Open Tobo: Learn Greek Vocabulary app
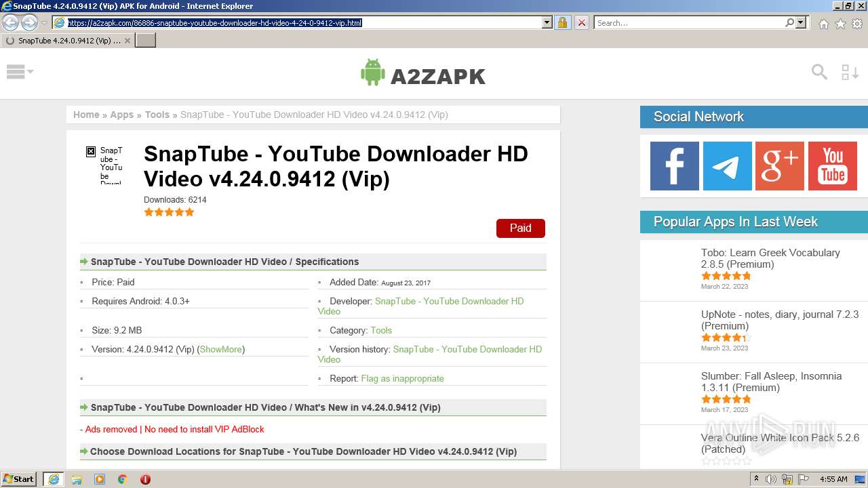 [x=770, y=258]
